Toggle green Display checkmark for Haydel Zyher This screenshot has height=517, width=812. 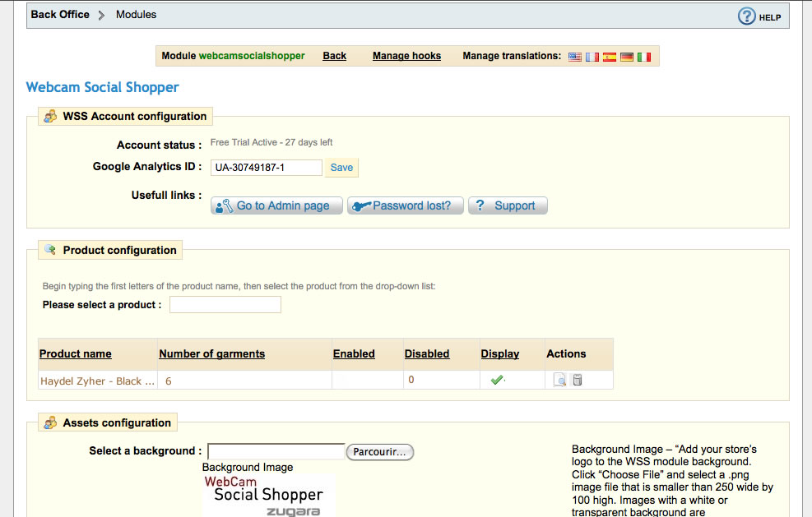(x=498, y=380)
